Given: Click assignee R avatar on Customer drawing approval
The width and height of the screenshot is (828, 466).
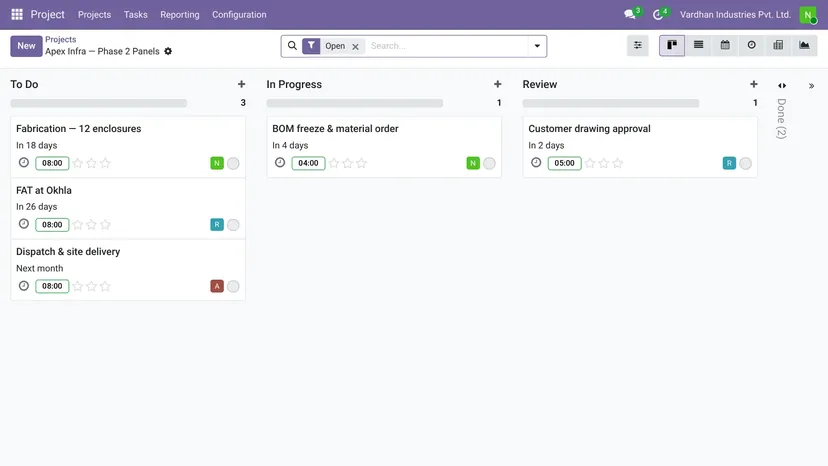Looking at the screenshot, I should coord(729,163).
